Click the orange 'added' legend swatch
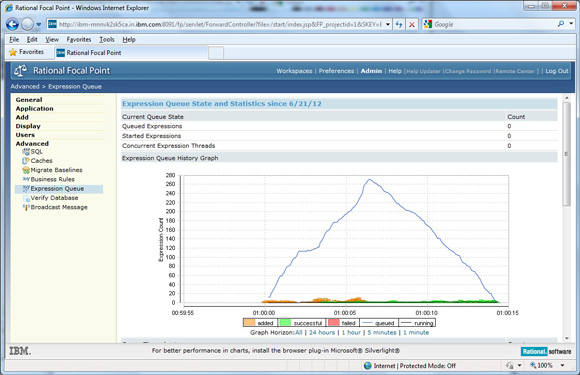The width and height of the screenshot is (580, 375). (x=250, y=322)
